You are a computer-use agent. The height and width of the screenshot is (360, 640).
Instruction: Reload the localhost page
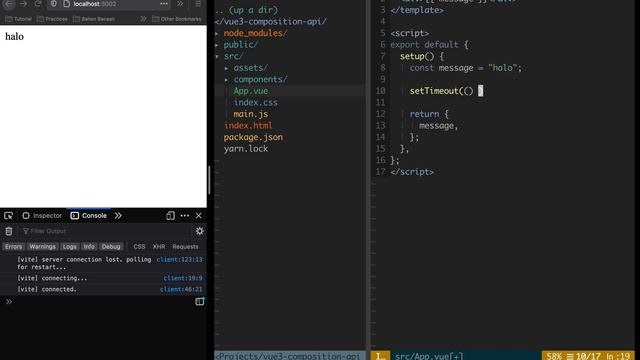point(38,4)
